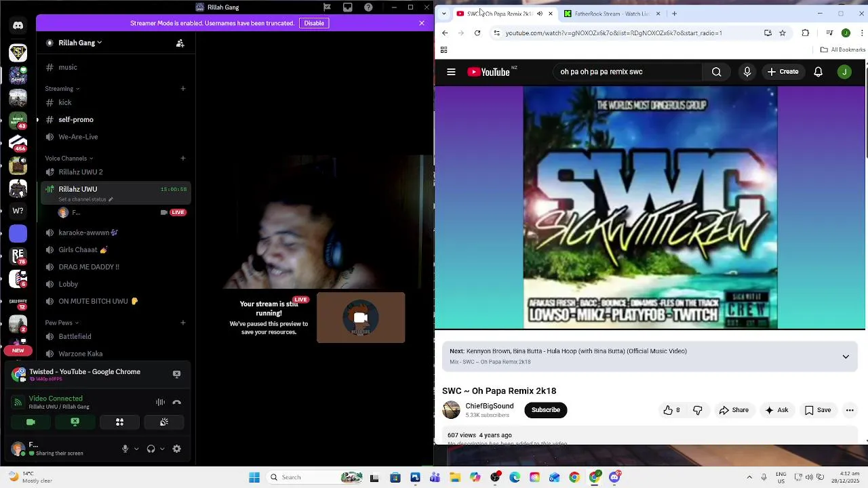Open microphone input options arrow
This screenshot has width=868, height=488.
click(x=136, y=449)
